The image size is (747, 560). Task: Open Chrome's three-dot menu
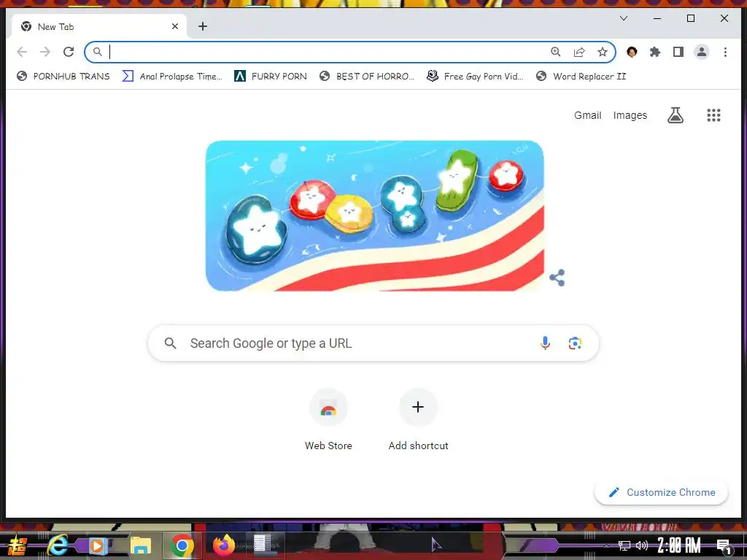[725, 52]
